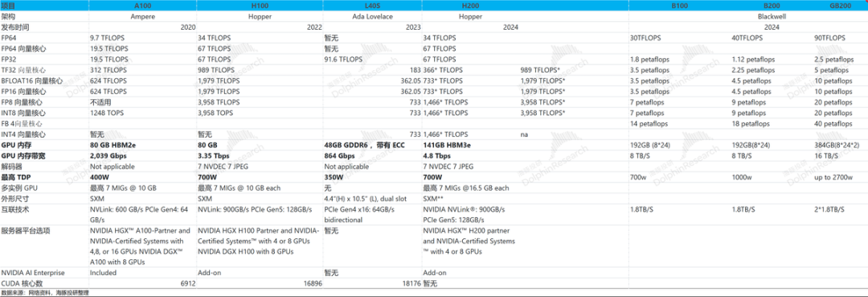
Task: Click the 解码器 row label
Action: tap(11, 167)
